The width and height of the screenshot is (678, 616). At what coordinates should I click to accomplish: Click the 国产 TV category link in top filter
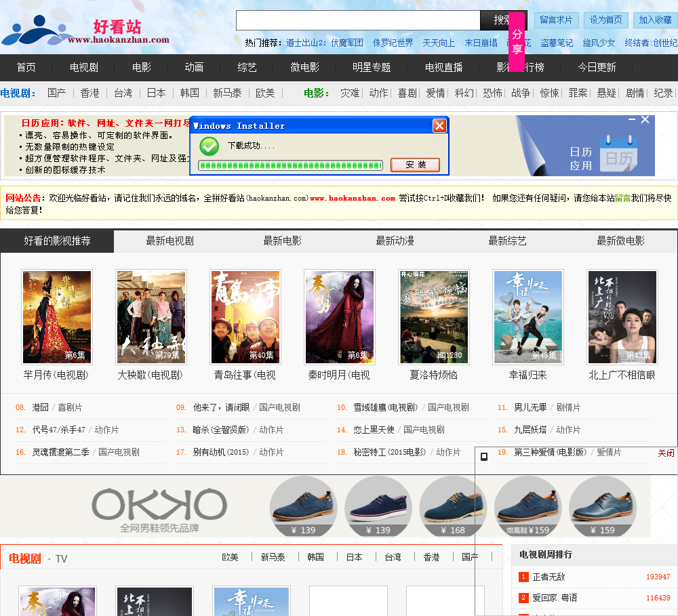(x=57, y=94)
